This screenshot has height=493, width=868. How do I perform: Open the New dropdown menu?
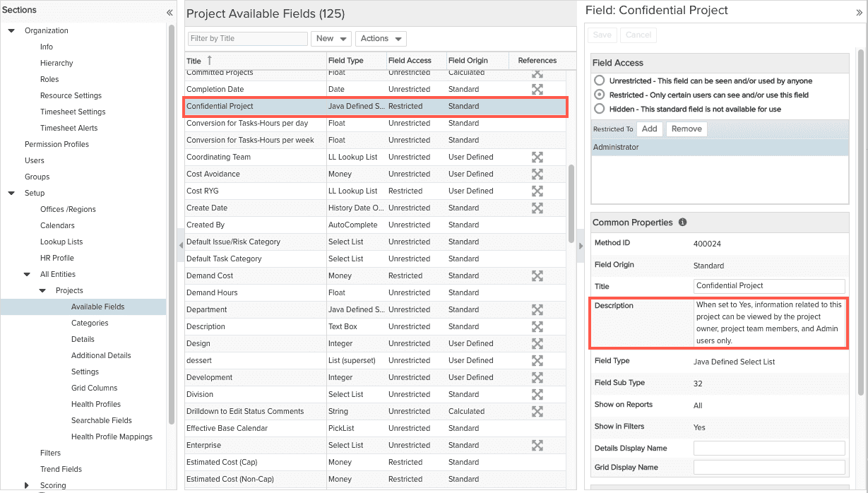(331, 39)
